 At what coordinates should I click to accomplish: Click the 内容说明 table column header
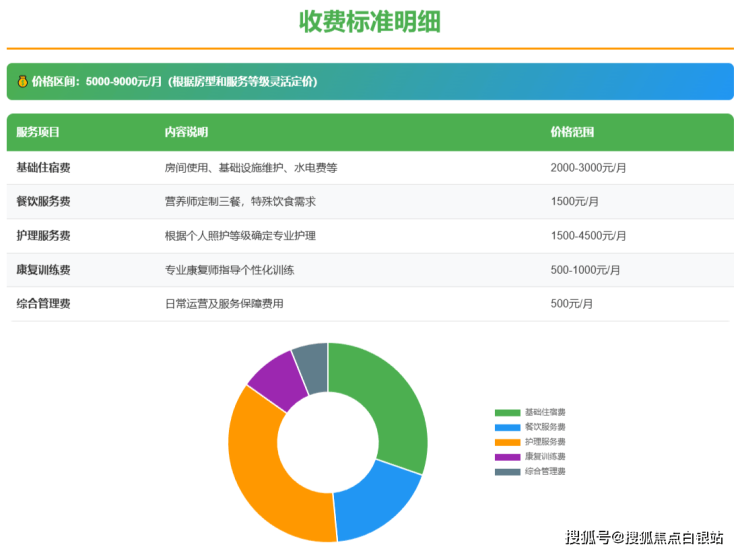(186, 132)
